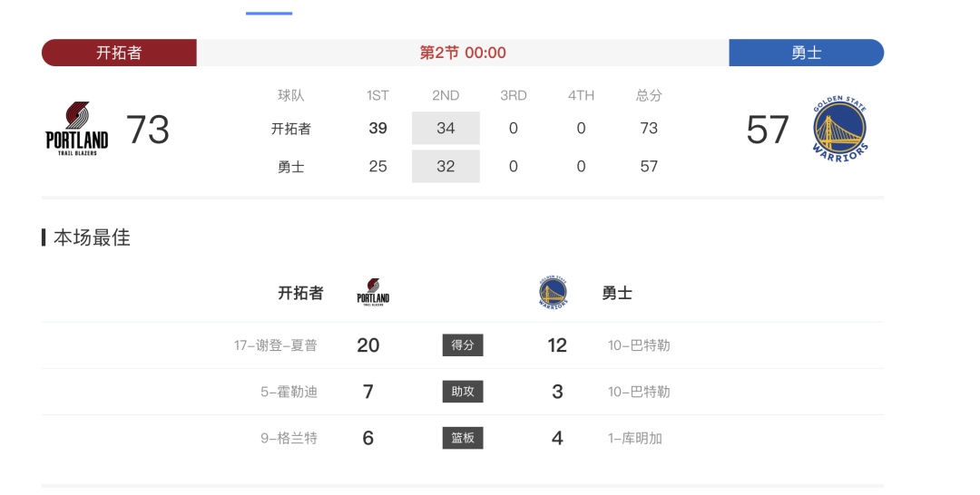Open player 1-库明加 profile
Screen dimensions: 980x495
click(x=635, y=438)
